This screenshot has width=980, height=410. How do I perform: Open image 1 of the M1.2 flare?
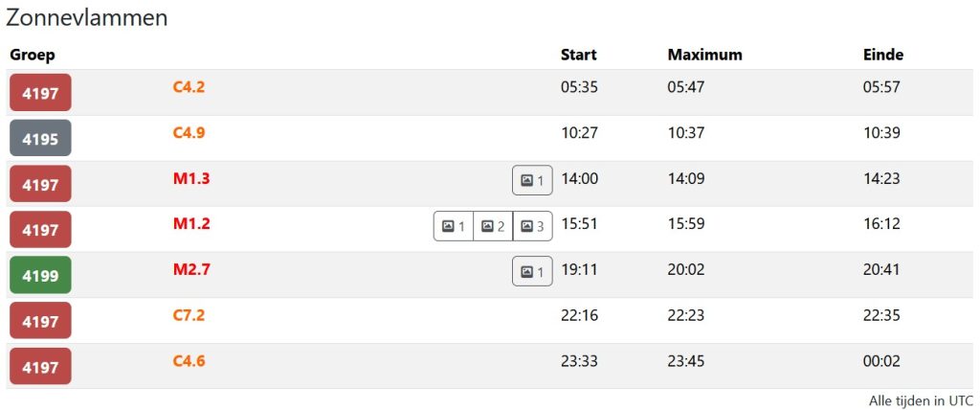[x=454, y=226]
